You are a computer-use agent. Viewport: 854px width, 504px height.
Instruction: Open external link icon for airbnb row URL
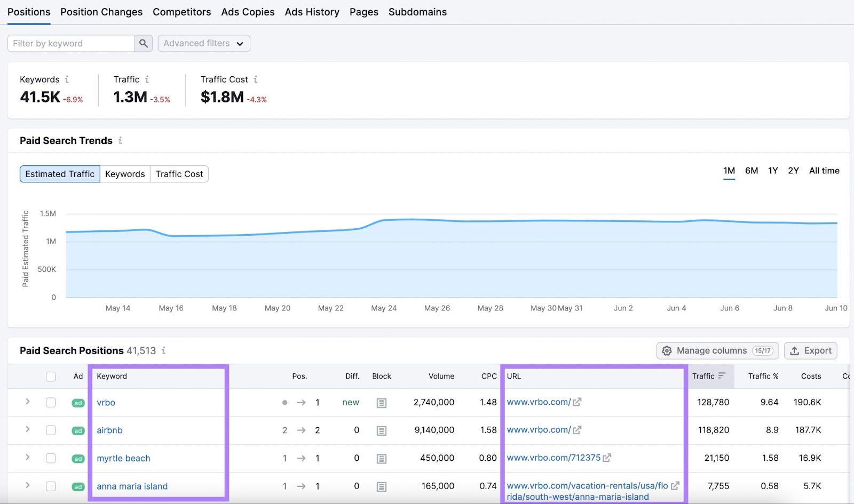pyautogui.click(x=577, y=430)
